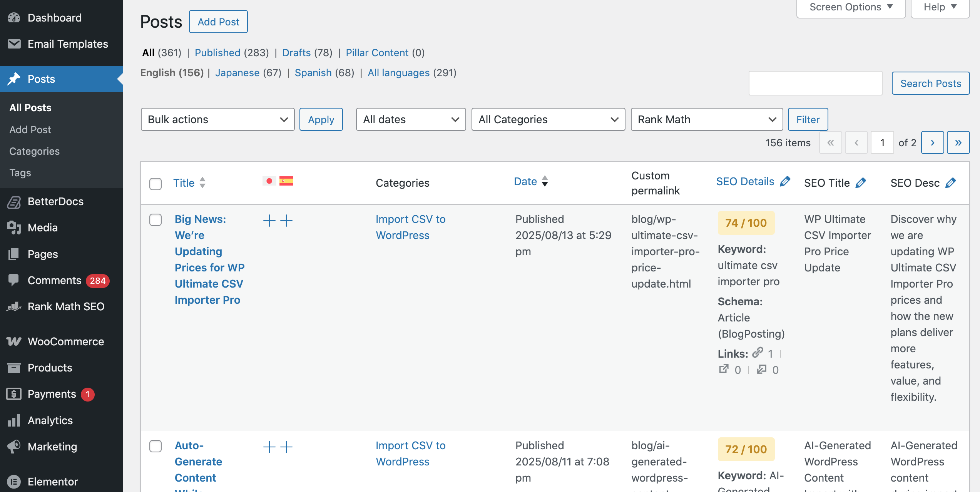Open All Posts submenu item
Viewport: 980px width, 492px height.
tap(30, 108)
